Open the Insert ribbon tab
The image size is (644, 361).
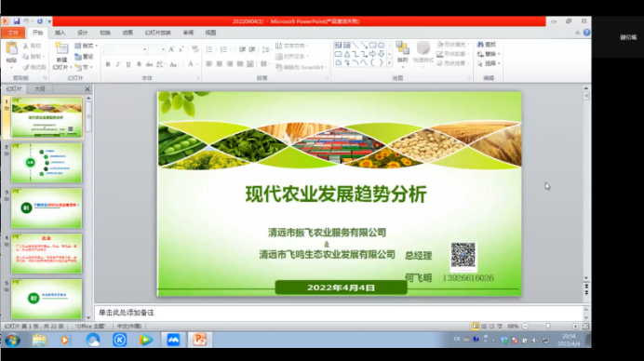pyautogui.click(x=60, y=33)
